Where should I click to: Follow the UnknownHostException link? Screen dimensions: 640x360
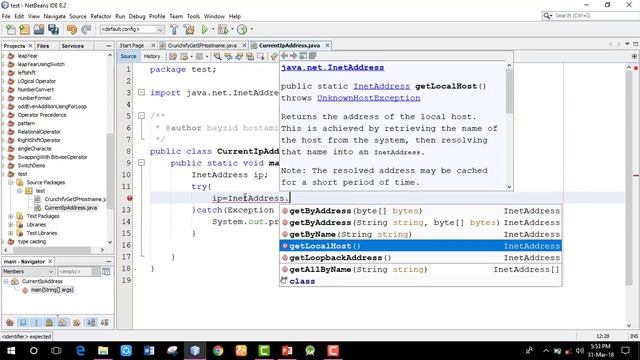point(369,98)
